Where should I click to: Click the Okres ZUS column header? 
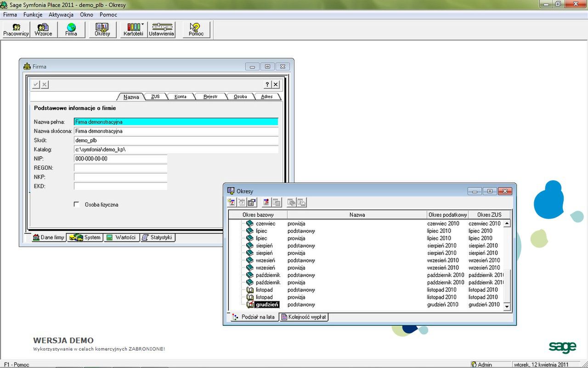(x=489, y=215)
